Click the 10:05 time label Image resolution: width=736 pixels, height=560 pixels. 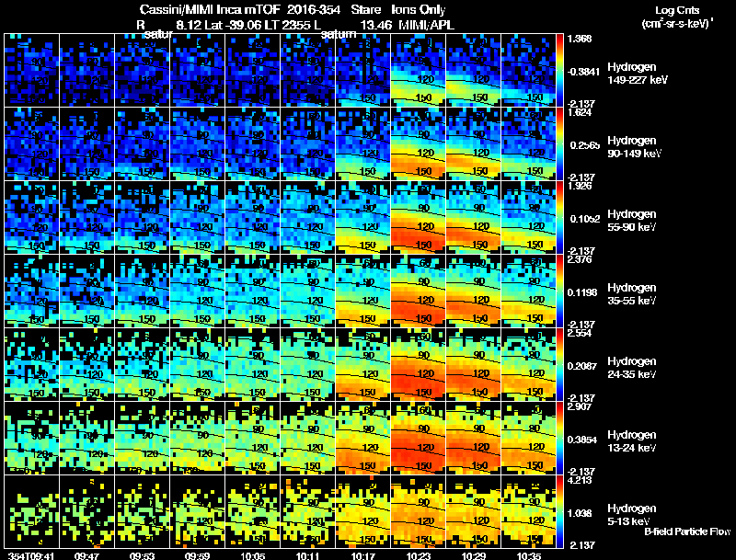click(x=252, y=556)
